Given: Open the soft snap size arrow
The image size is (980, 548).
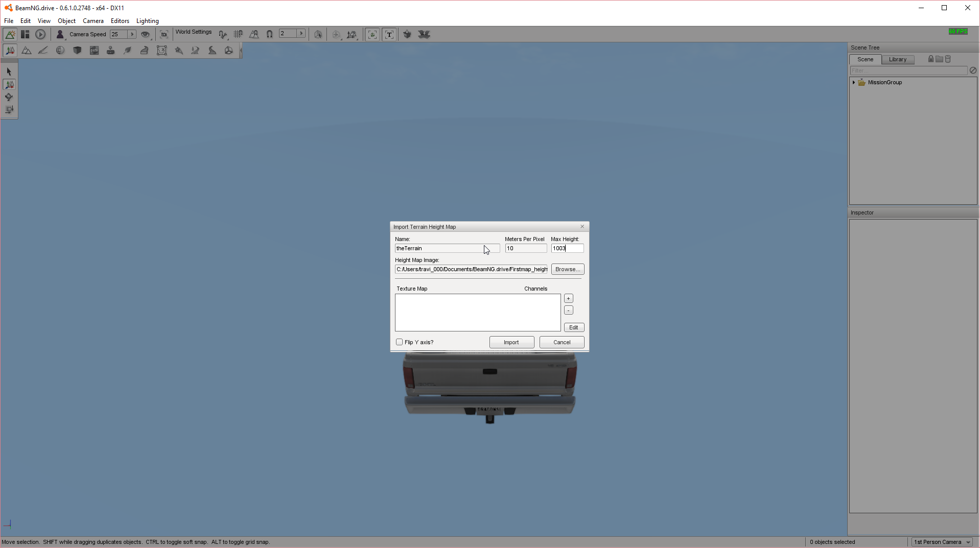Looking at the screenshot, I should 301,33.
